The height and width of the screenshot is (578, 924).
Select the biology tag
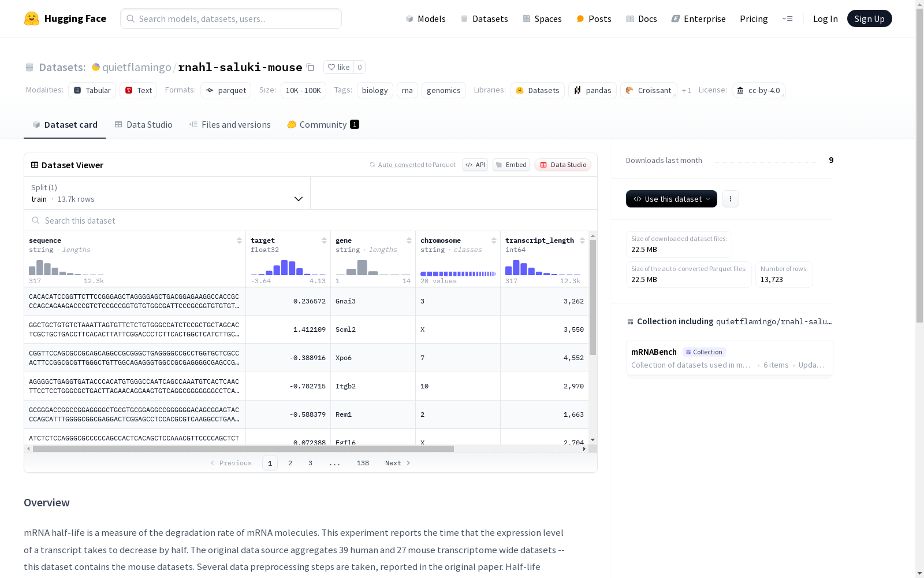(375, 90)
